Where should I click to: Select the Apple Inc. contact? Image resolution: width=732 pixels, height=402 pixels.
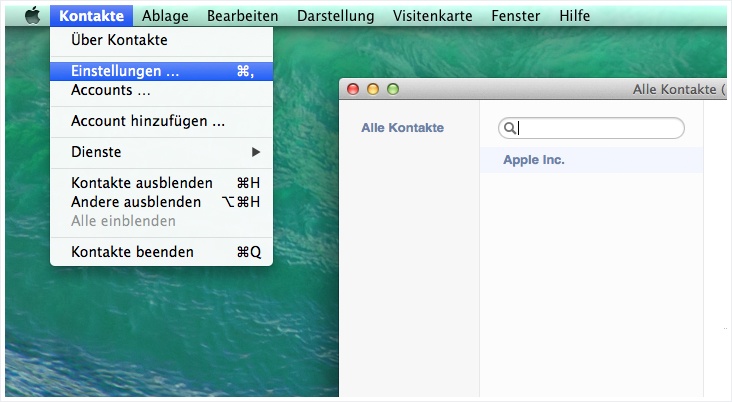point(591,160)
